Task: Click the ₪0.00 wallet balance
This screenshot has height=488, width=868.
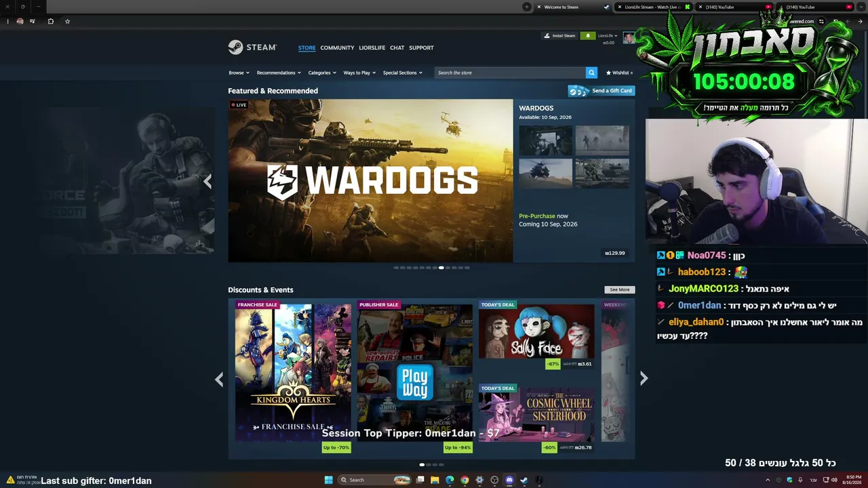Action: pos(608,43)
